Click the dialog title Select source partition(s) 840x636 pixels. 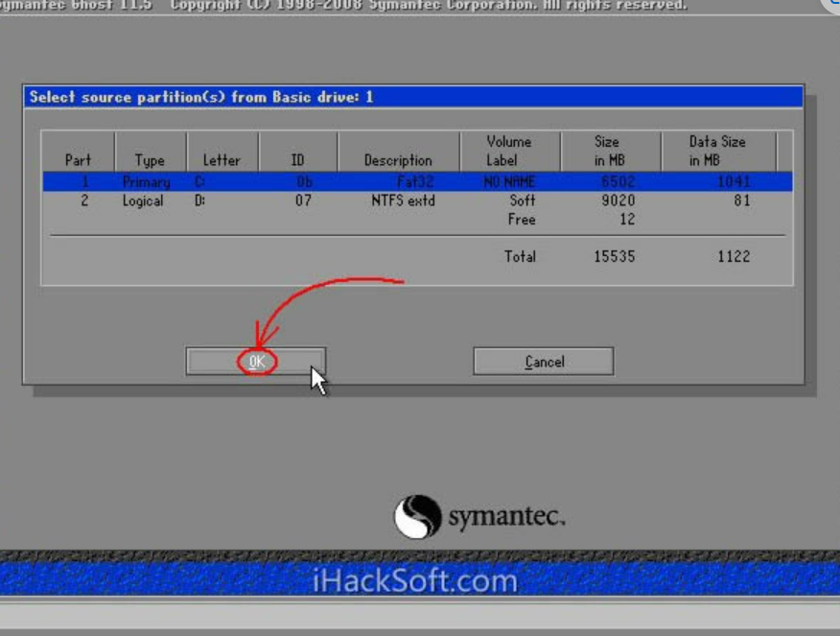201,98
